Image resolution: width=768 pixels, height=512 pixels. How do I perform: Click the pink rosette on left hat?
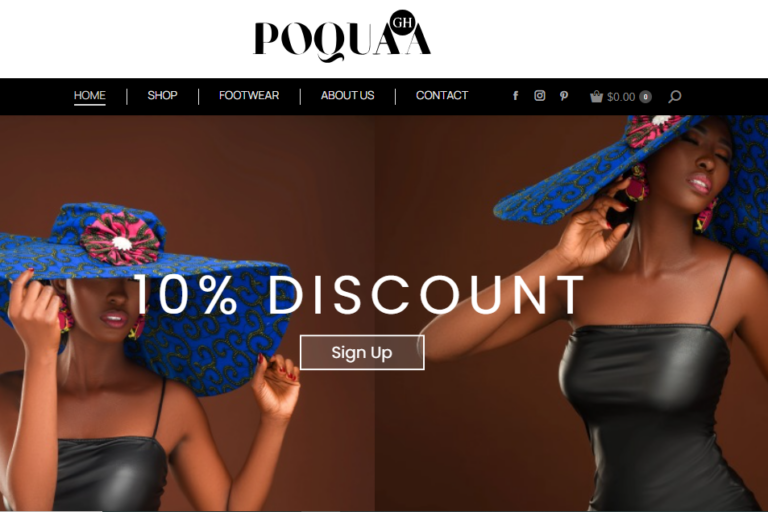click(120, 238)
